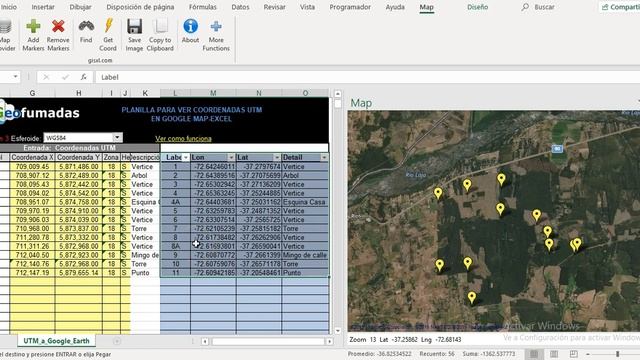Click horizontal scrollbar right arrow

[329, 341]
